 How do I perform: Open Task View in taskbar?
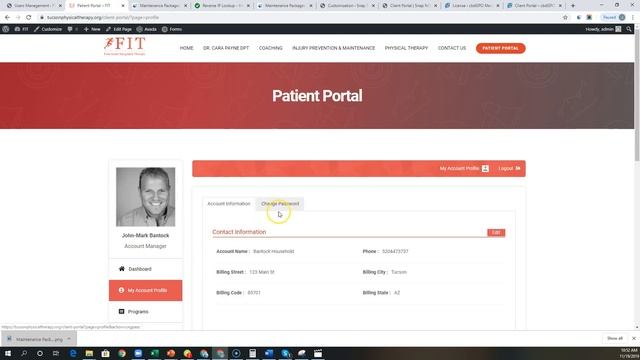(x=56, y=353)
